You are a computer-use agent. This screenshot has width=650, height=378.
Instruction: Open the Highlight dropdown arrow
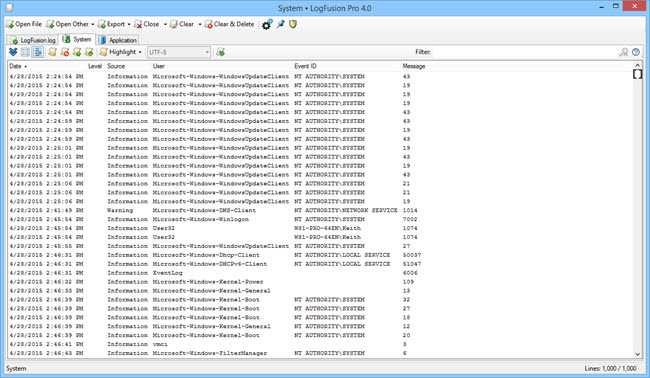click(x=140, y=52)
